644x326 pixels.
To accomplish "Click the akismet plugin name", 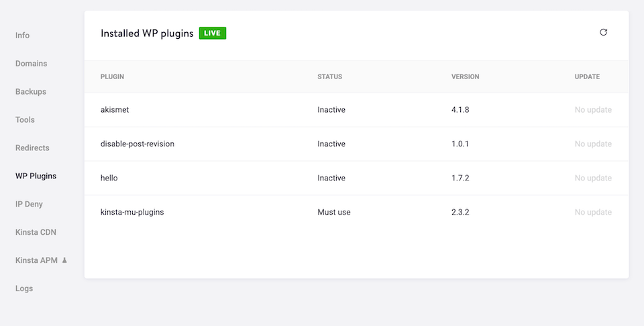I will (x=115, y=110).
